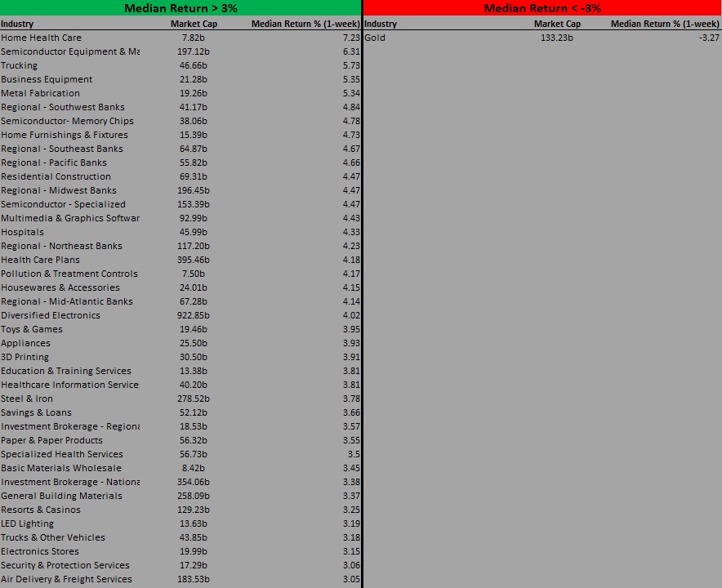Select Basic Materials Wholesale cell
This screenshot has height=588, width=722.
pyautogui.click(x=61, y=468)
